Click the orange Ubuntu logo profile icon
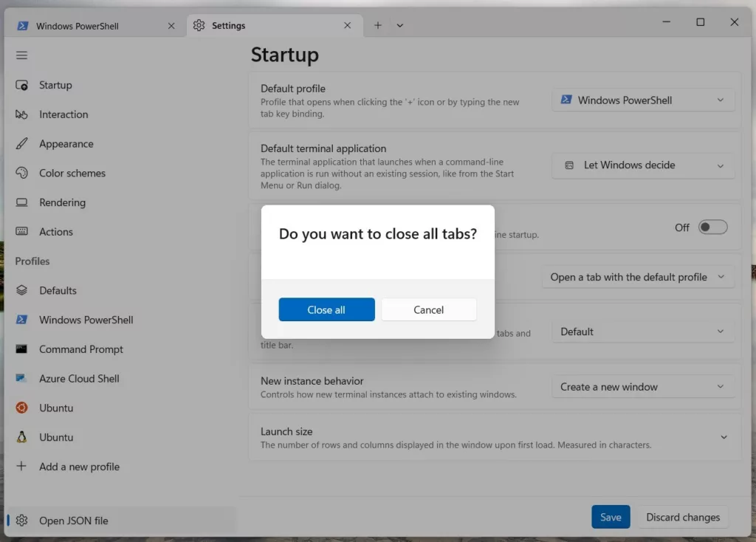 21,408
